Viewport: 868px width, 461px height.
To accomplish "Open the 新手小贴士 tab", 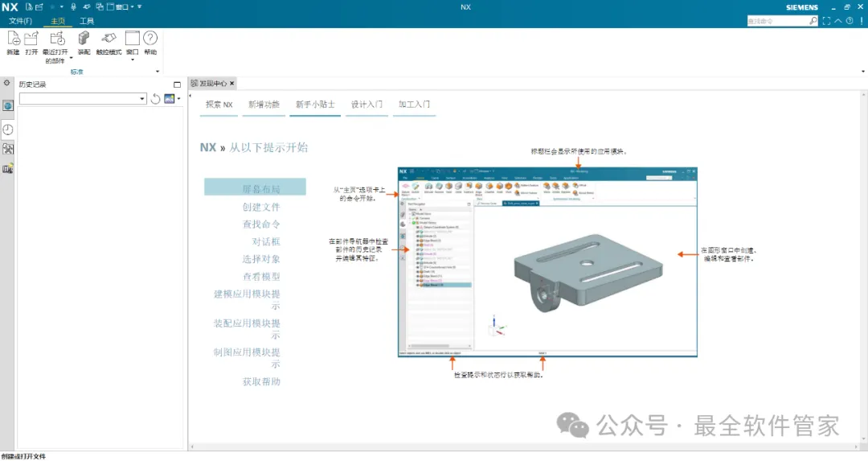I will 315,104.
